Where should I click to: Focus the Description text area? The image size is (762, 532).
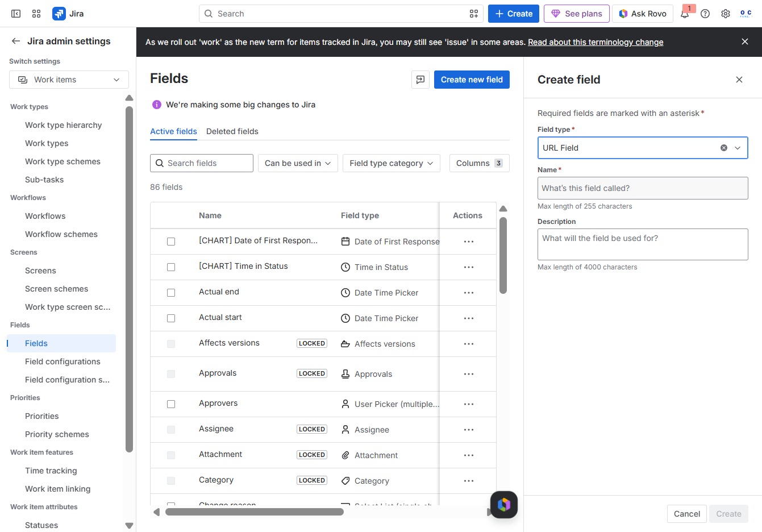[643, 244]
